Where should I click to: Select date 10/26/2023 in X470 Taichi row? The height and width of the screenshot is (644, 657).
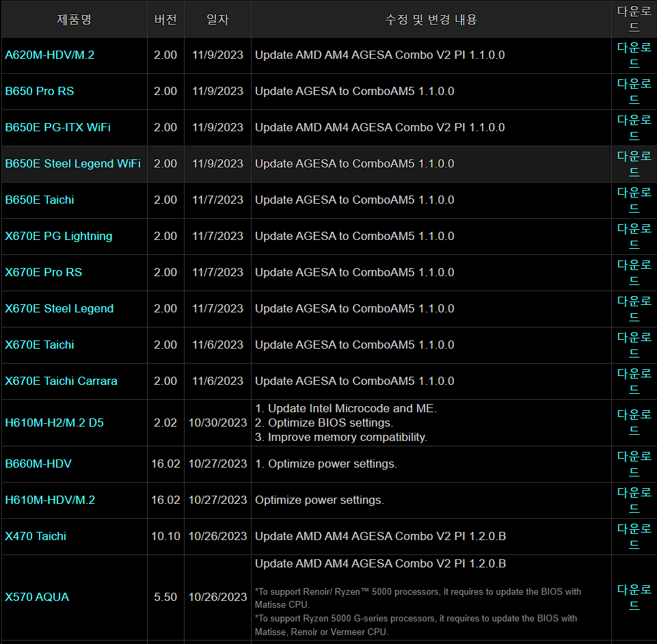(x=217, y=536)
